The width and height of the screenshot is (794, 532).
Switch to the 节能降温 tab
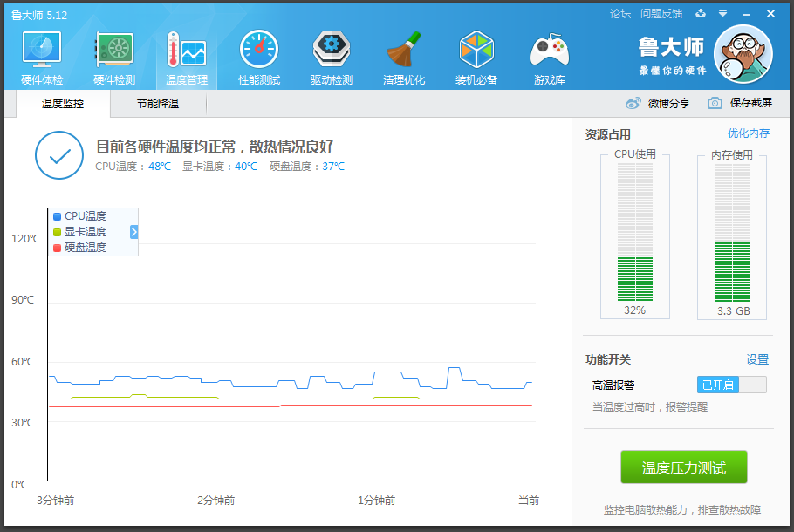coord(158,103)
